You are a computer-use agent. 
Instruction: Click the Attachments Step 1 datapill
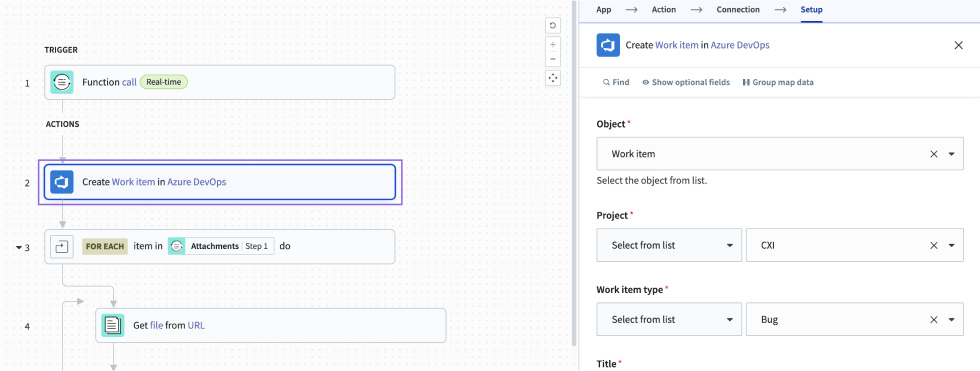pyautogui.click(x=221, y=246)
